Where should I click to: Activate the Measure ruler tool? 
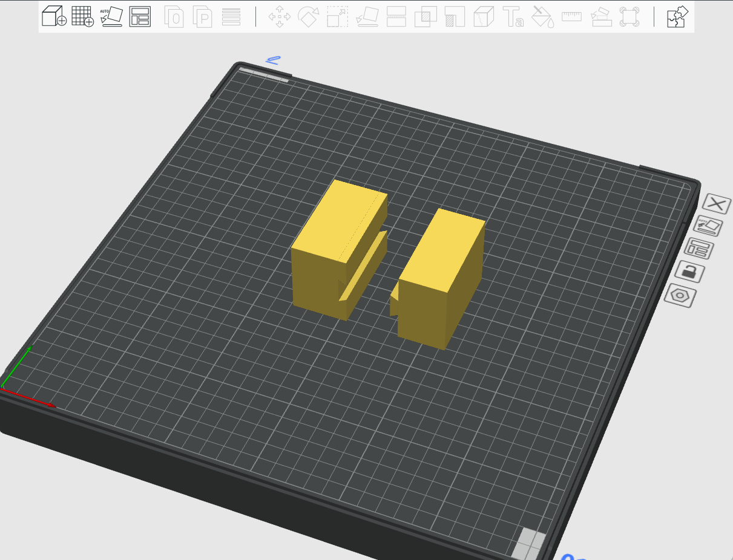click(571, 16)
